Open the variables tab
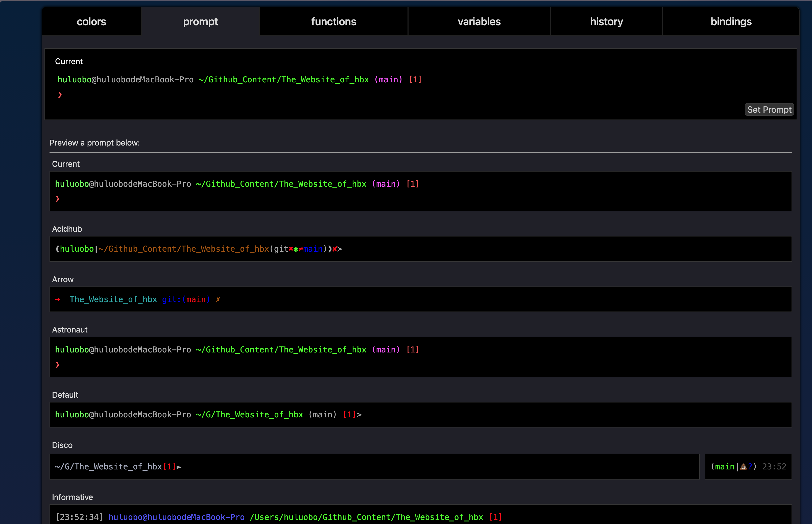 pos(479,21)
